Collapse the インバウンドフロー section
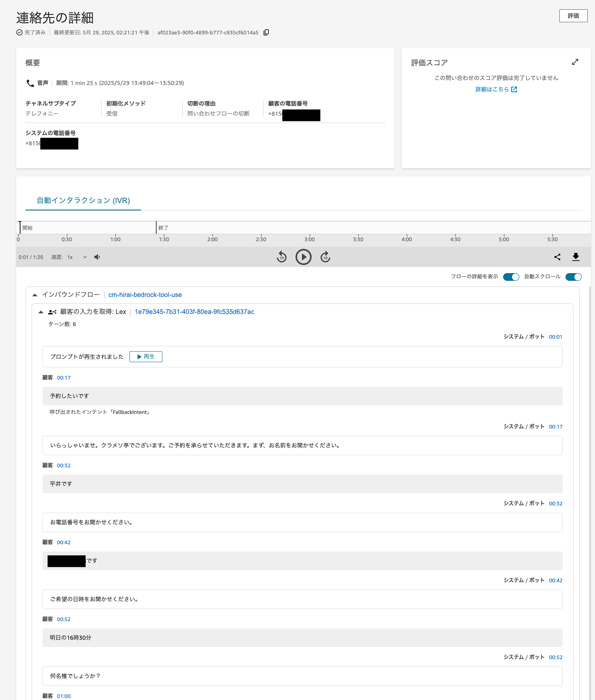The height and width of the screenshot is (700, 595). [35, 295]
